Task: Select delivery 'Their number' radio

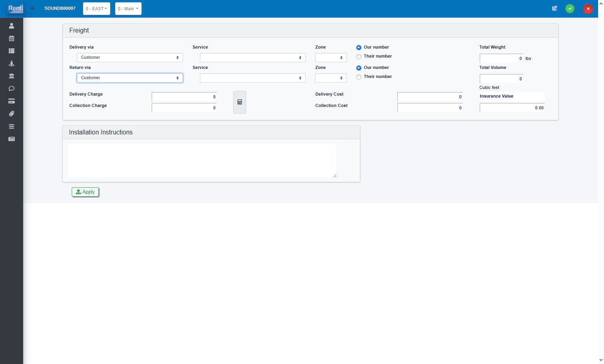Action: point(359,56)
